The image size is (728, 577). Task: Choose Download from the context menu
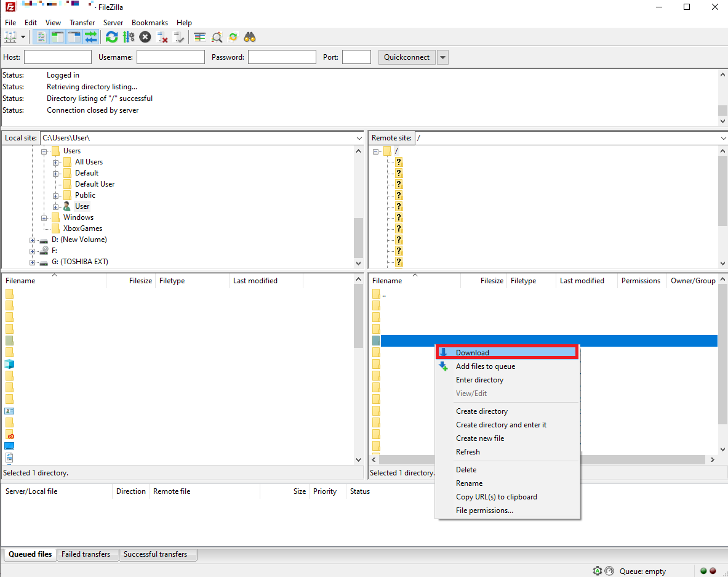coord(507,352)
